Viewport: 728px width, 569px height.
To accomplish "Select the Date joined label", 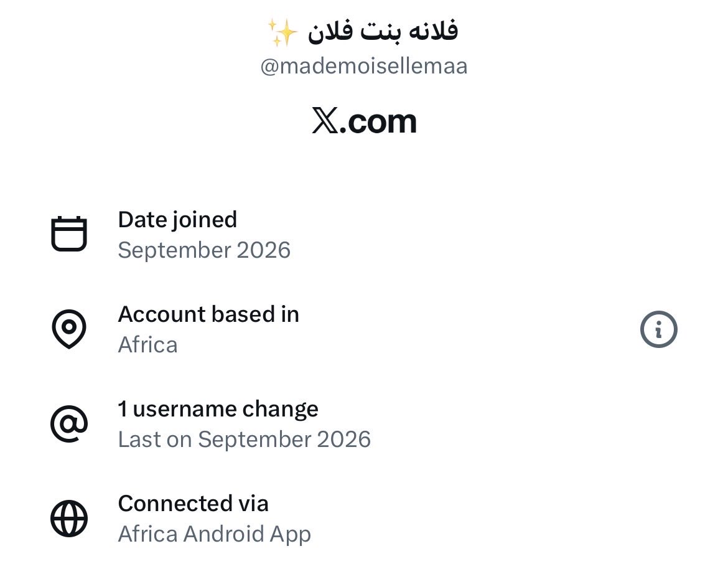I will [177, 220].
